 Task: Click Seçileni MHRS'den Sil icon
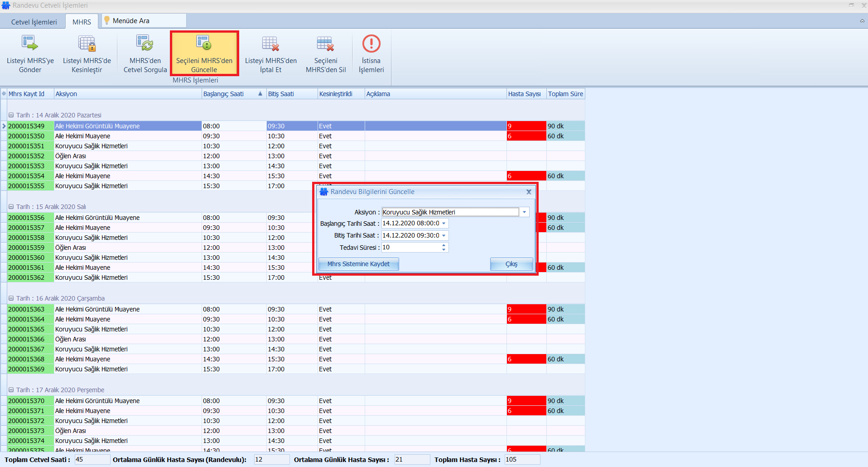click(325, 44)
